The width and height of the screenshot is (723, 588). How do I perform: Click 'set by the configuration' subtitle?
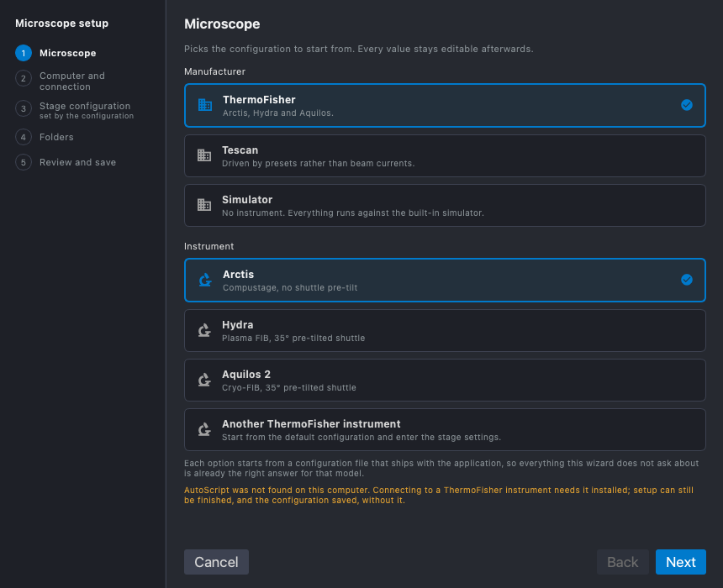click(x=87, y=116)
